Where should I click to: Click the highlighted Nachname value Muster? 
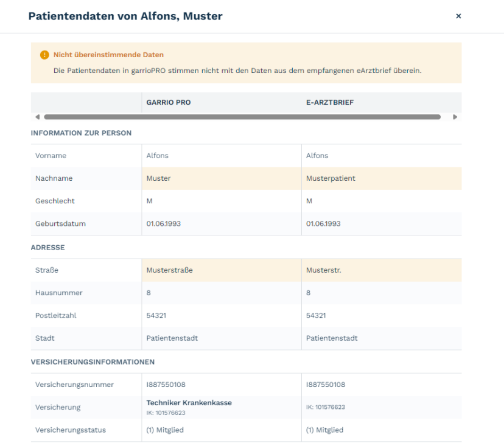click(x=158, y=178)
